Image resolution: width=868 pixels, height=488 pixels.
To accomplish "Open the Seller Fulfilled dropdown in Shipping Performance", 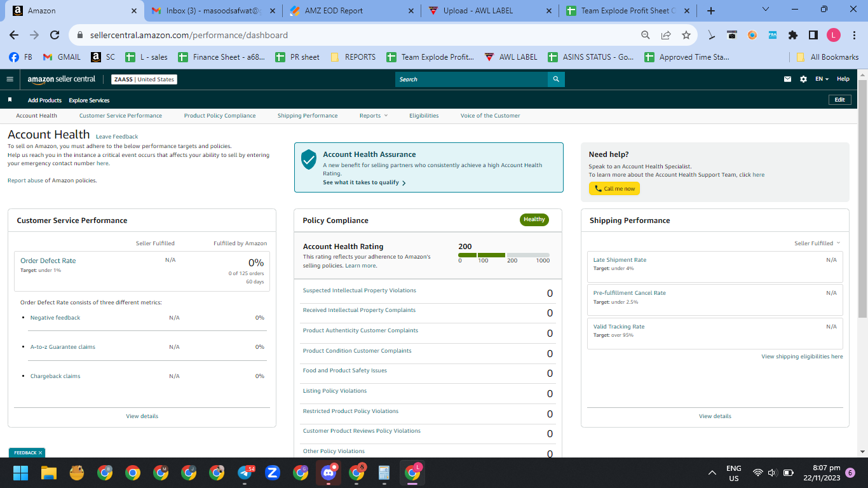I will point(817,243).
